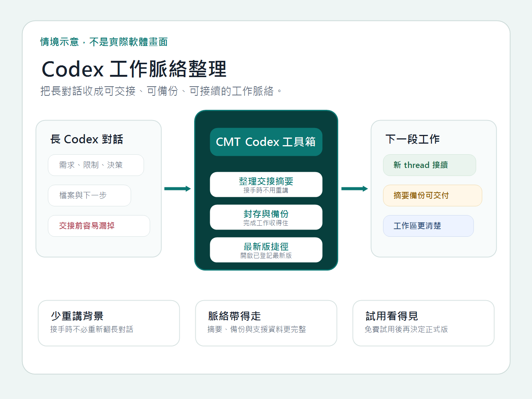
Task: Click the 試用看得見 feature card
Action: [x=423, y=323]
